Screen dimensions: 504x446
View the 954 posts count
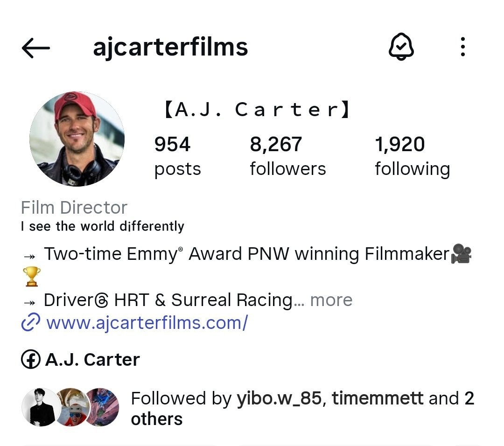tap(177, 156)
